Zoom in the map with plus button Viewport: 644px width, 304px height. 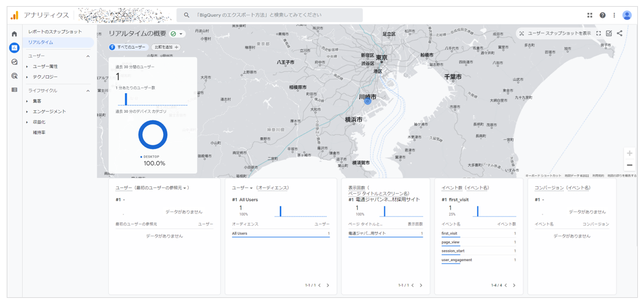pyautogui.click(x=629, y=154)
